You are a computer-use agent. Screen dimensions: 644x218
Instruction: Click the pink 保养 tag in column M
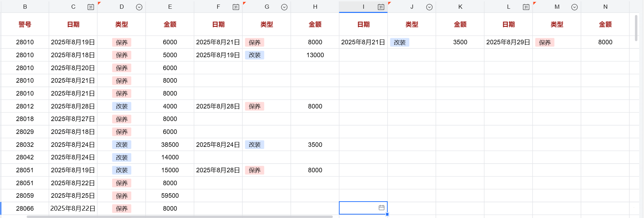point(545,43)
